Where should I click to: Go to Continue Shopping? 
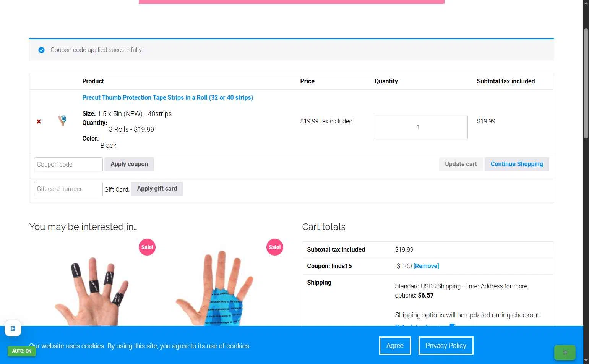pos(516,164)
